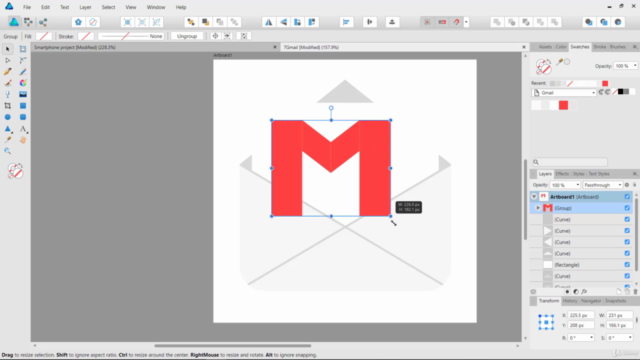This screenshot has height=360, width=640.
Task: Select the Artistic Text tool
Action: point(23,129)
